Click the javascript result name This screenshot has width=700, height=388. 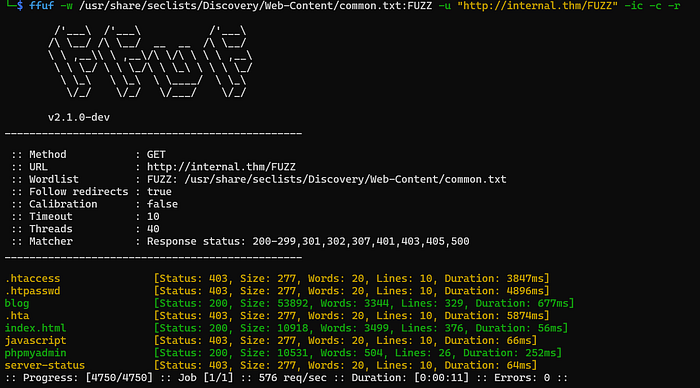point(35,341)
